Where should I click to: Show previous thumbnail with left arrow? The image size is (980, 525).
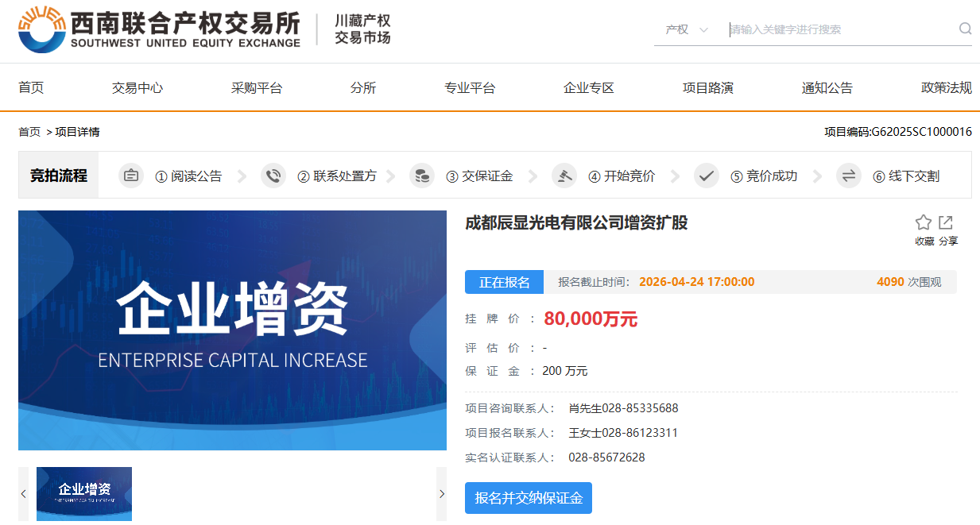(24, 494)
